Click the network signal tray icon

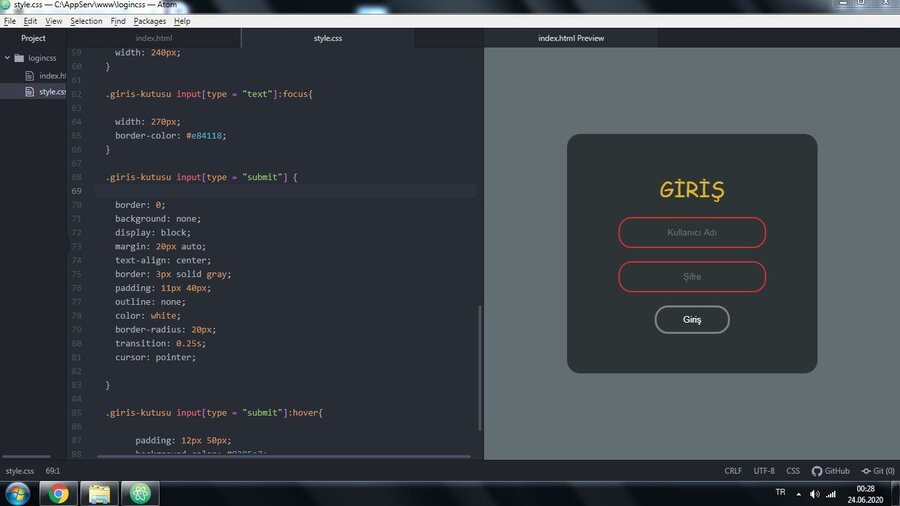coord(831,493)
